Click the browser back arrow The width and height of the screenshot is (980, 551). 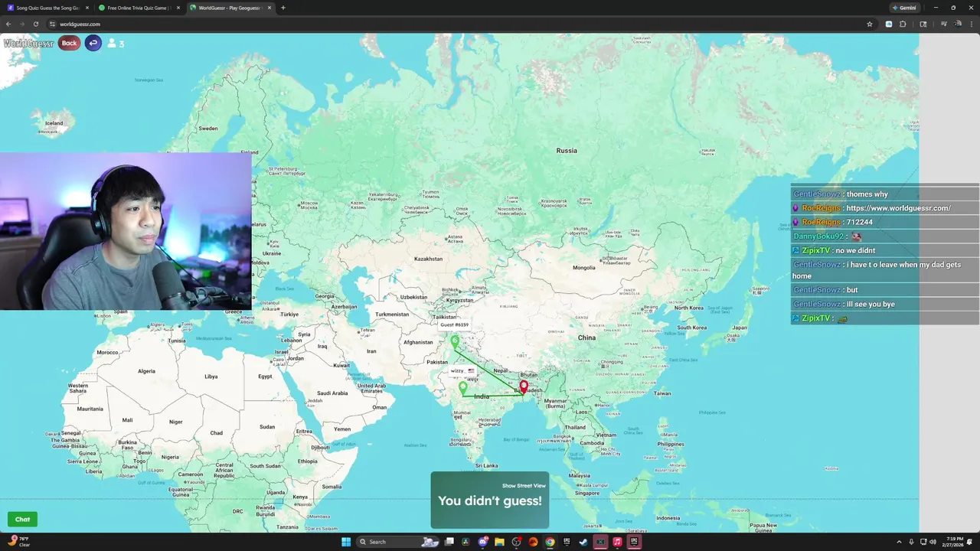pos(8,24)
